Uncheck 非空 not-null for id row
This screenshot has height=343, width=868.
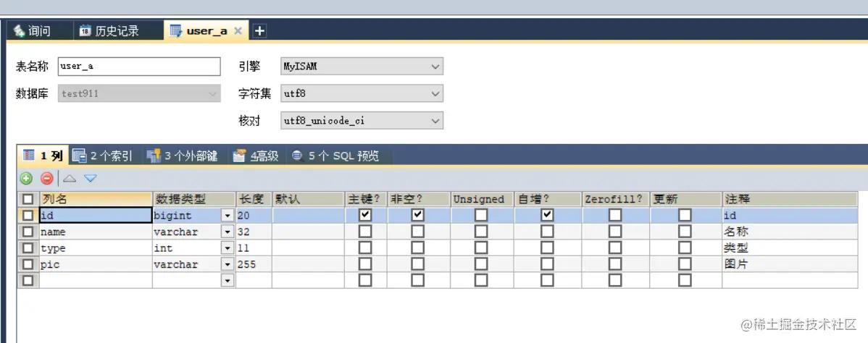coord(418,215)
